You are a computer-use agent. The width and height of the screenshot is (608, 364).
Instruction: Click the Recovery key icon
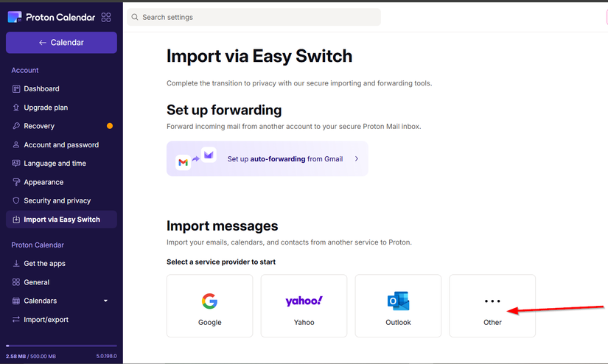coord(16,126)
